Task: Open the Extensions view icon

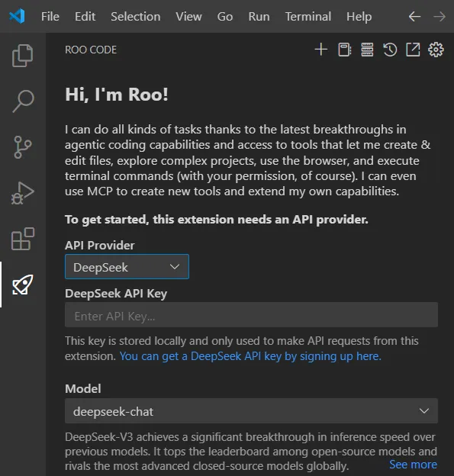Action: (x=23, y=239)
